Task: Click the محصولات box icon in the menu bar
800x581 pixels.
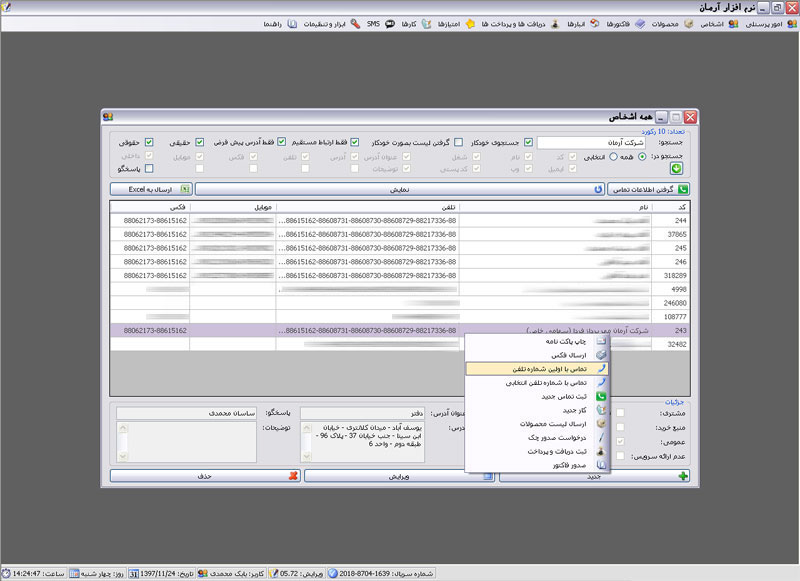Action: [688, 24]
